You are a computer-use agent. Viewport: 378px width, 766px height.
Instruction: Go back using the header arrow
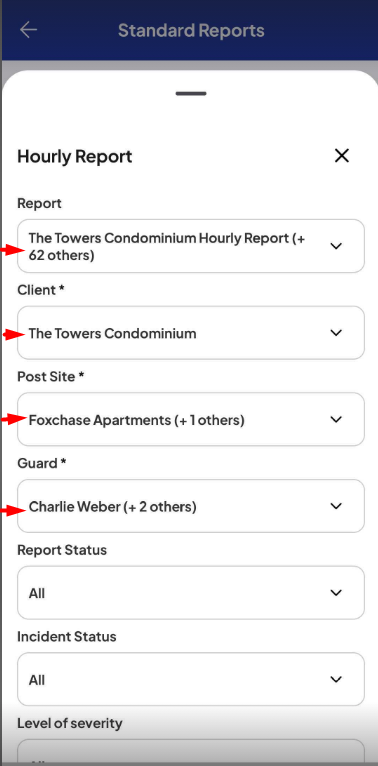point(28,30)
